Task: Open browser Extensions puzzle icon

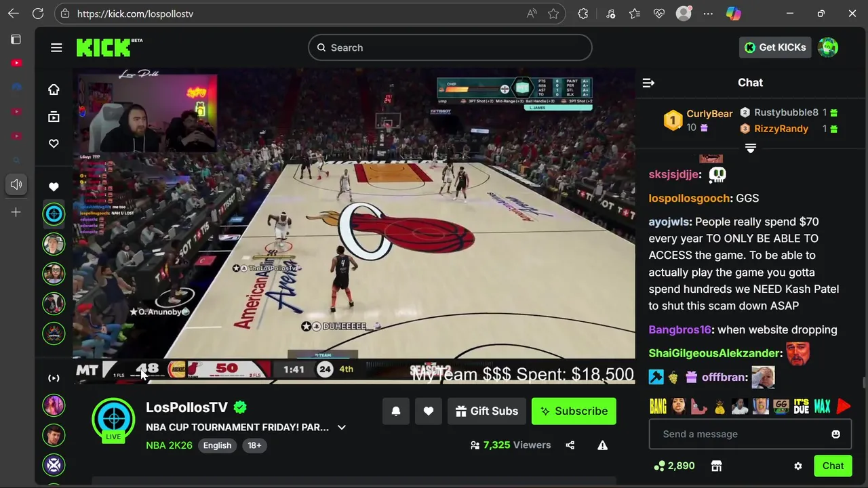Action: (x=583, y=14)
